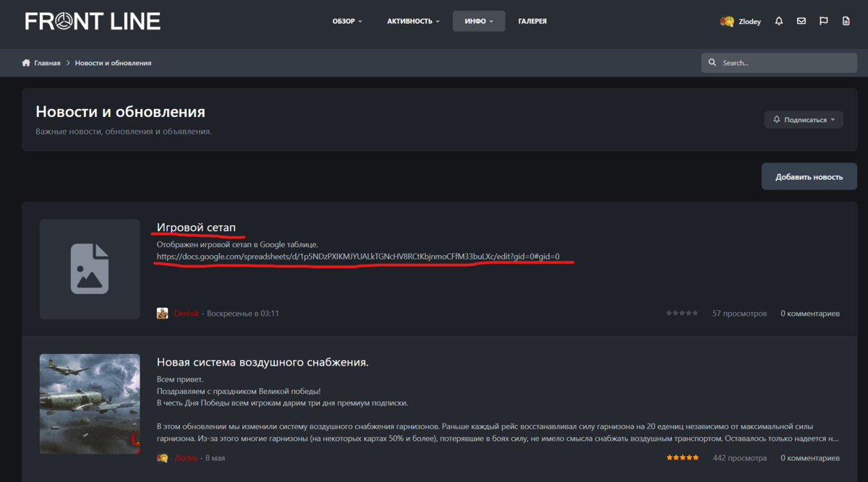The image size is (868, 482).
Task: Expand the АКТИВНОСТЬ dropdown menu
Action: pyautogui.click(x=413, y=21)
